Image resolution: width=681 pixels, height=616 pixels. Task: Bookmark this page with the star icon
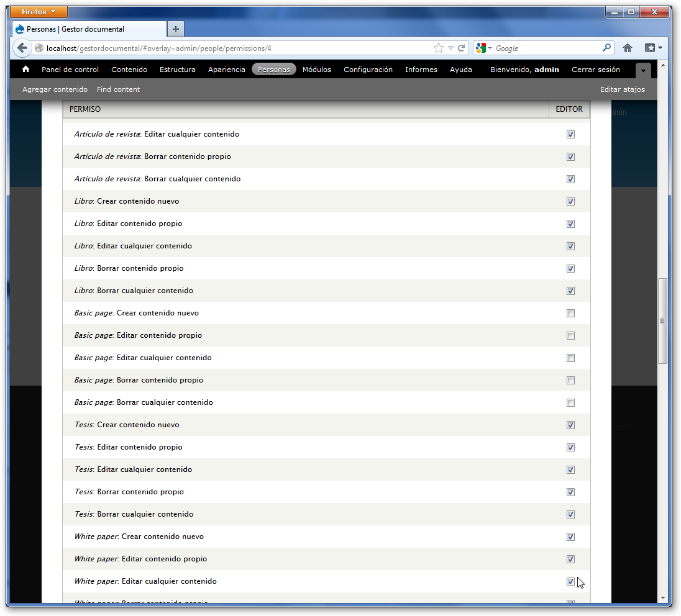pyautogui.click(x=438, y=48)
